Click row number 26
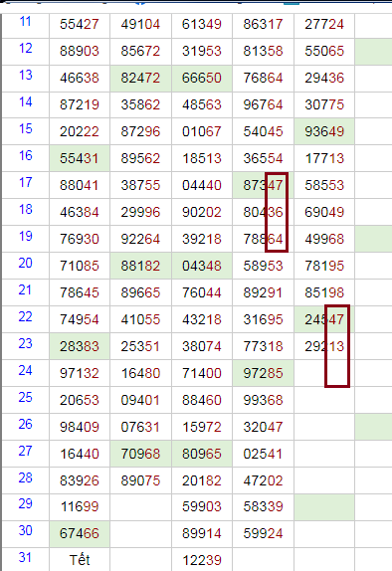 26,424
